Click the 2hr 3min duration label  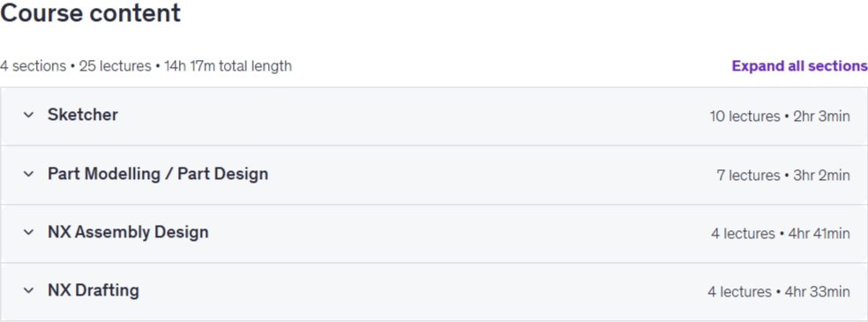click(x=821, y=116)
